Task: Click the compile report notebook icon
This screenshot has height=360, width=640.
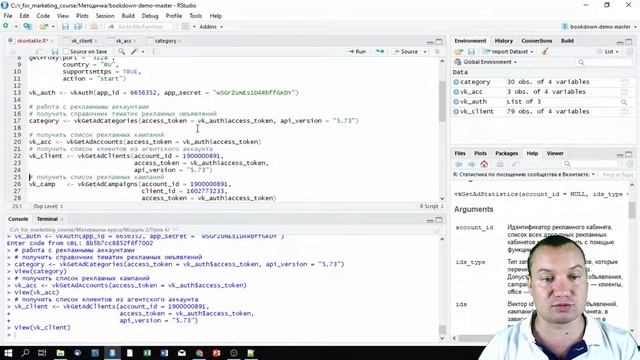Action: [x=156, y=52]
